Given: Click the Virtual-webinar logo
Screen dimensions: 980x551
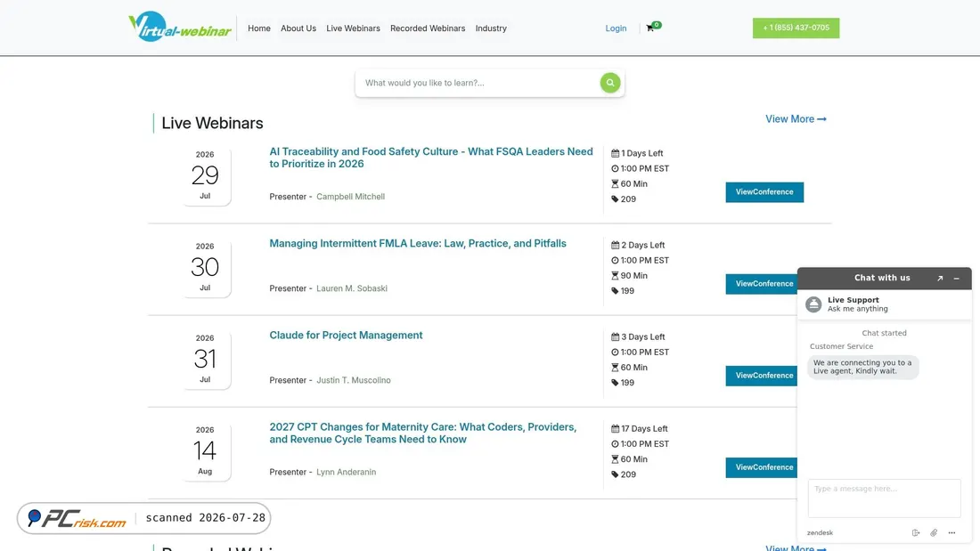Looking at the screenshot, I should click(x=179, y=27).
